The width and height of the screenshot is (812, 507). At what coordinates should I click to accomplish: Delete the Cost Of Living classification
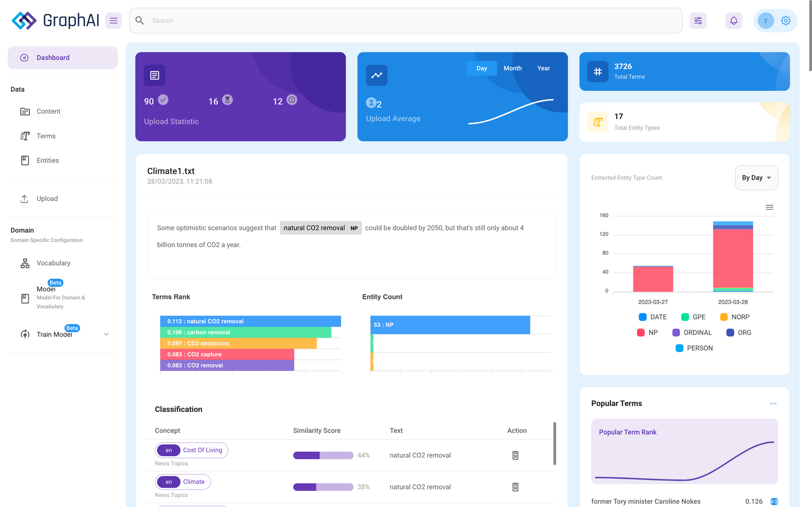coord(515,455)
